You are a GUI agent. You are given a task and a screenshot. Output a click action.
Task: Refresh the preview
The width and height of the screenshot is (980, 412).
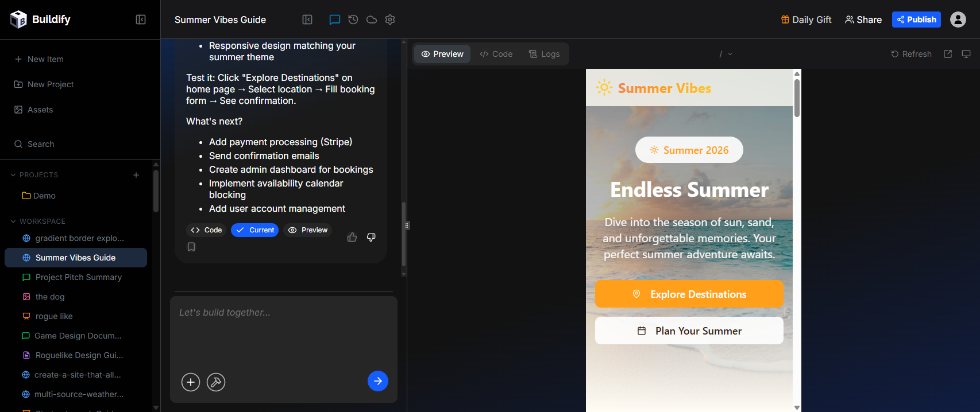point(911,54)
